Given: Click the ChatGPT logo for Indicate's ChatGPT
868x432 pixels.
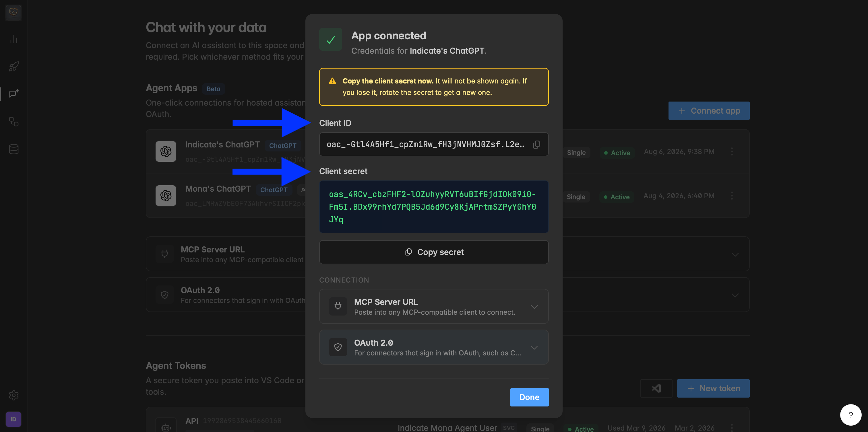Looking at the screenshot, I should pos(166,151).
